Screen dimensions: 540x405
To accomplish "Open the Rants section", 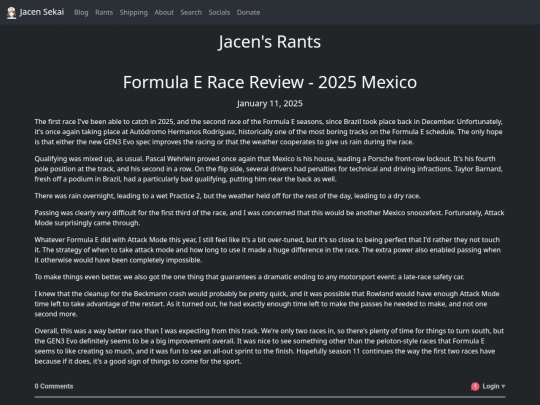I will (104, 12).
